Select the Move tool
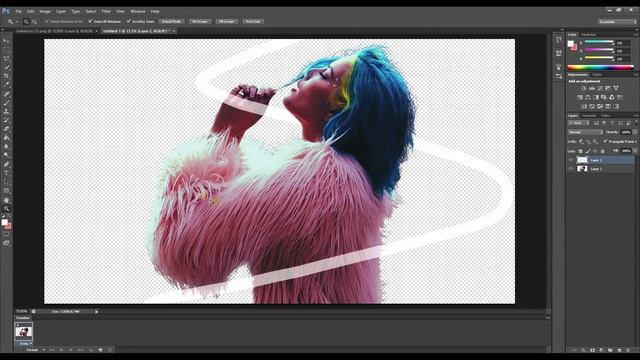The image size is (640, 360). (x=6, y=41)
